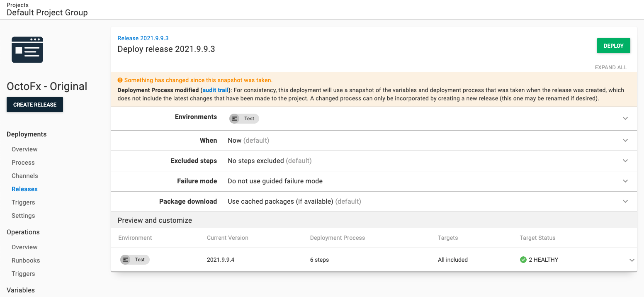Switch to the Channels section
The height and width of the screenshot is (297, 644).
click(x=24, y=175)
